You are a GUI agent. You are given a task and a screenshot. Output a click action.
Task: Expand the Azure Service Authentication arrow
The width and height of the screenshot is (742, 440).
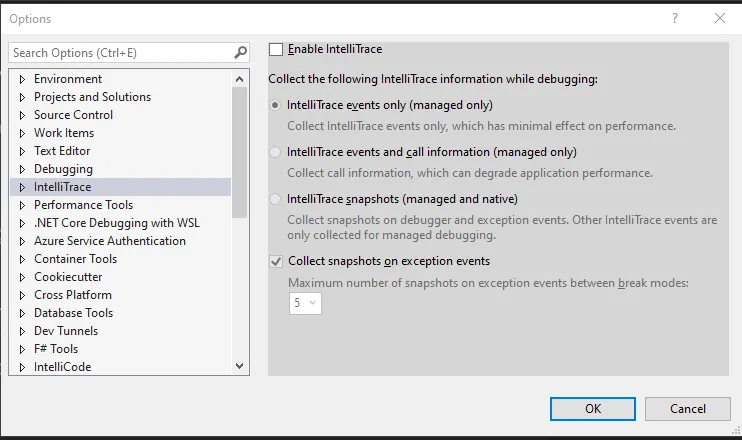pyautogui.click(x=22, y=241)
